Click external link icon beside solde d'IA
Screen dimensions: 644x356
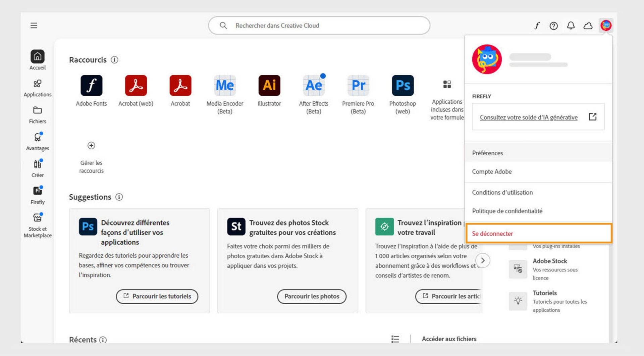tap(593, 117)
